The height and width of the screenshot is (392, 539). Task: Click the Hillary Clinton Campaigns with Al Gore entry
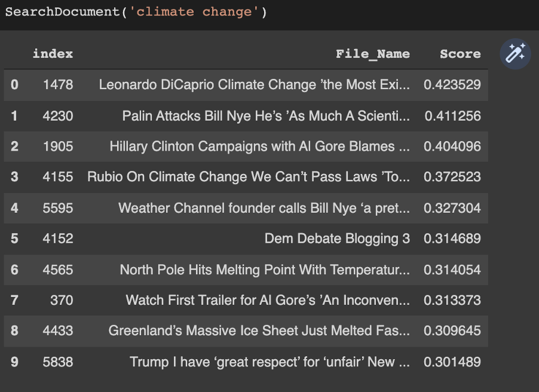coord(259,146)
